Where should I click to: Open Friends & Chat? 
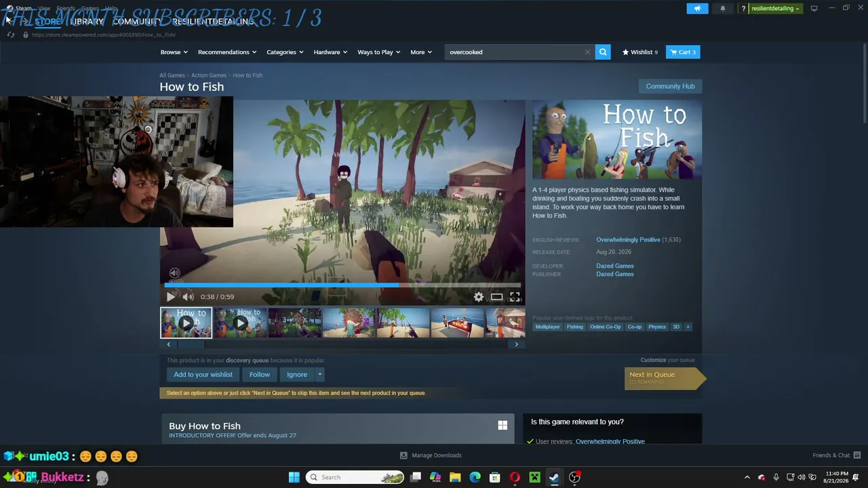coord(837,455)
